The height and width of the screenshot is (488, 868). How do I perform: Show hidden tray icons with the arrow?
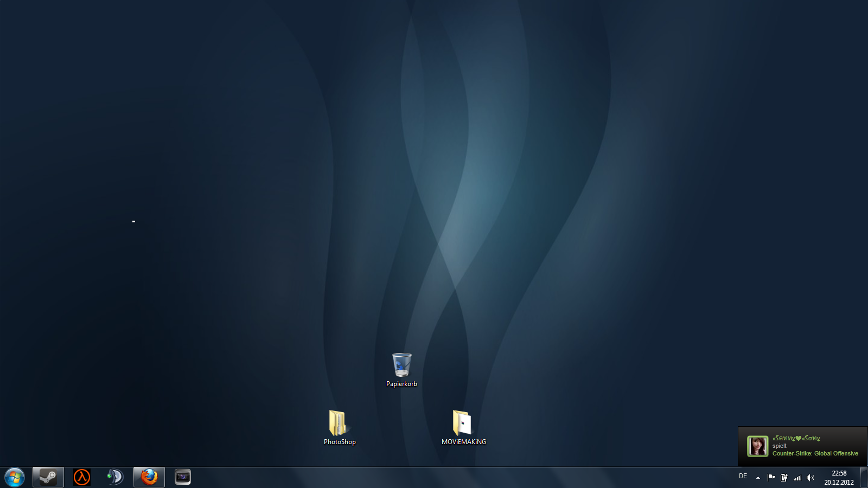tap(758, 478)
